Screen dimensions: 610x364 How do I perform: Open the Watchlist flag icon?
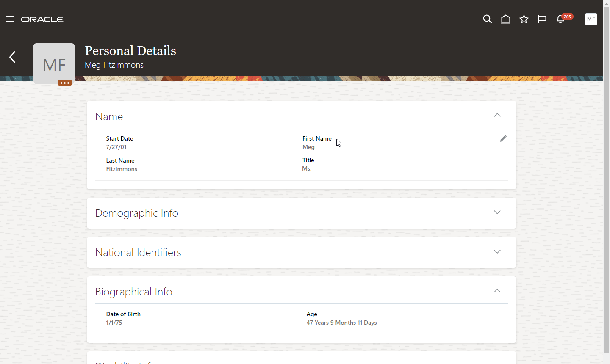[x=542, y=19]
